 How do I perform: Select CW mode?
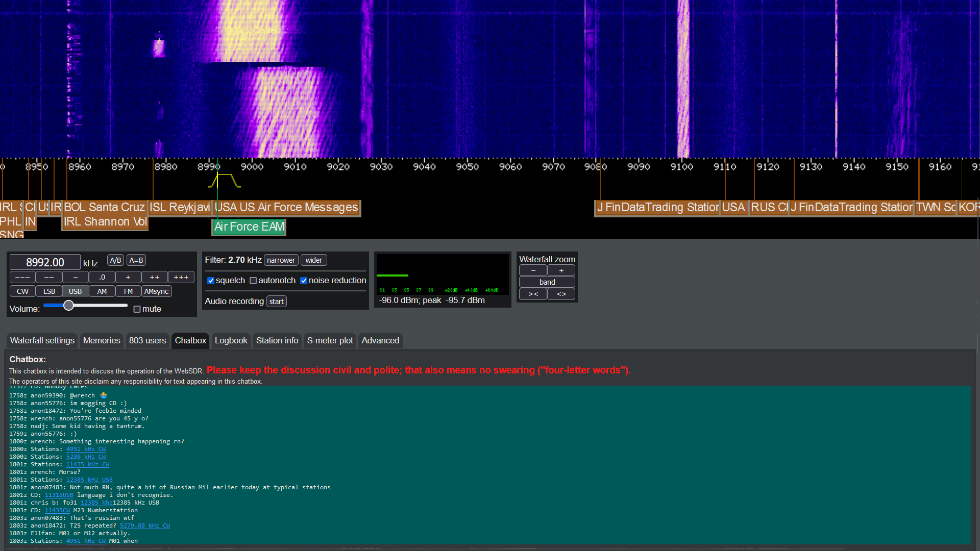point(22,291)
